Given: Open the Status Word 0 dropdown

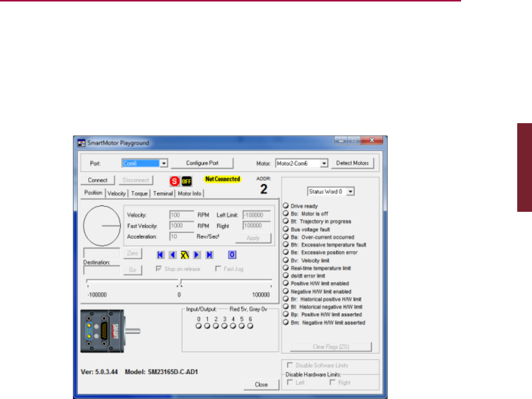Looking at the screenshot, I should (x=350, y=192).
